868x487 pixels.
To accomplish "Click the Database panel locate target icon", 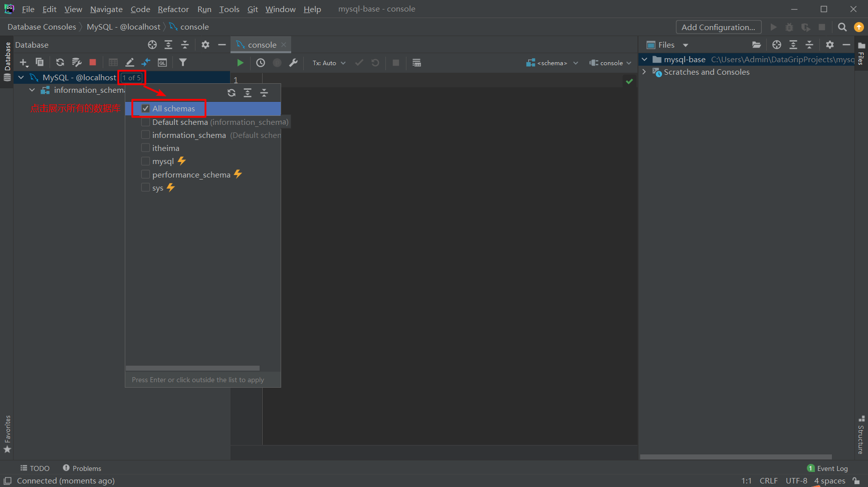I will [x=152, y=45].
